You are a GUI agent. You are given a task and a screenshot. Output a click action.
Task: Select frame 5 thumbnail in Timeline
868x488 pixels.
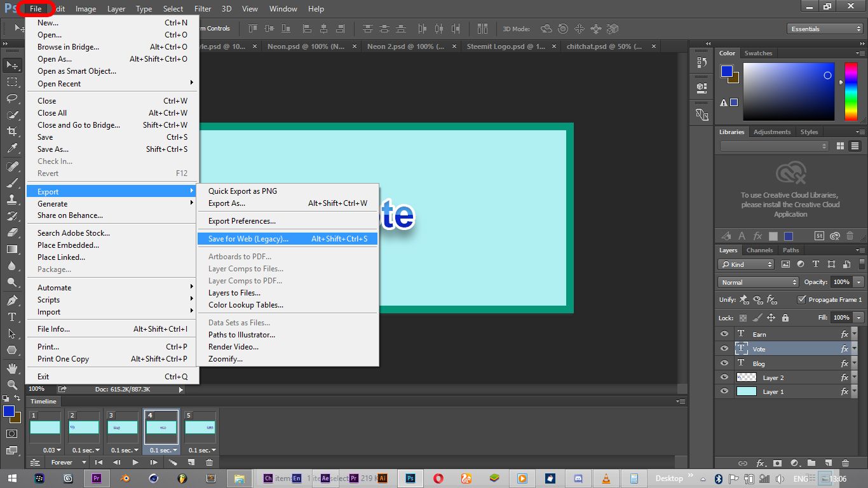pos(201,427)
